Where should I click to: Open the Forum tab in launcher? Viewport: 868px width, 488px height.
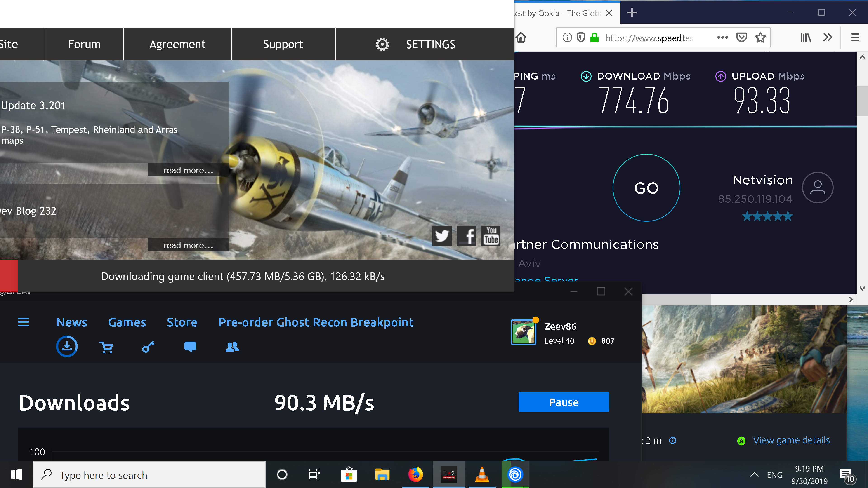(x=84, y=44)
